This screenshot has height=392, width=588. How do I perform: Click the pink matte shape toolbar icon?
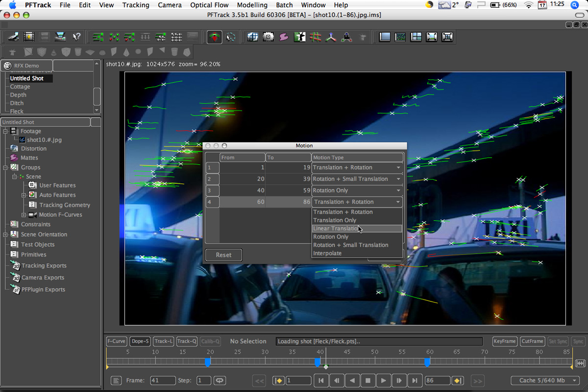pyautogui.click(x=284, y=37)
